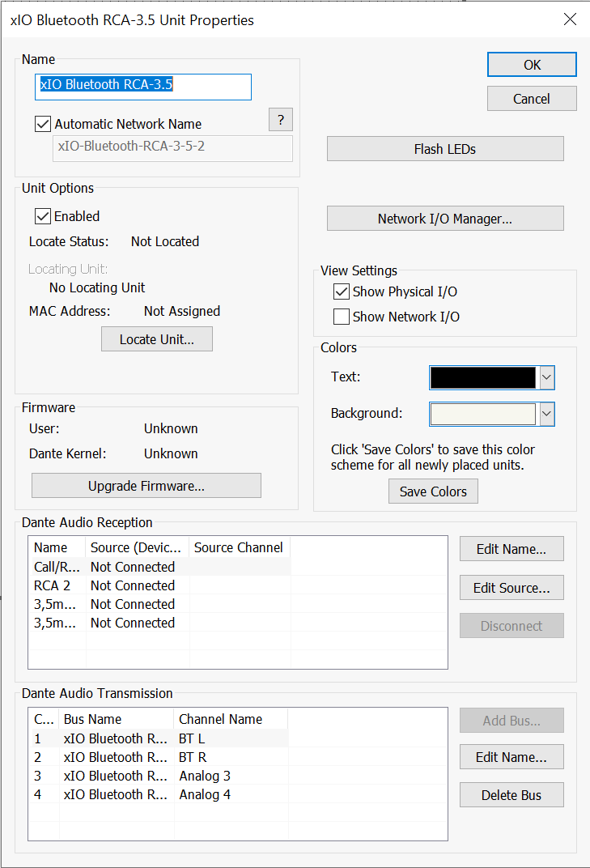Click the Save Colors button
The height and width of the screenshot is (868, 590).
[433, 491]
